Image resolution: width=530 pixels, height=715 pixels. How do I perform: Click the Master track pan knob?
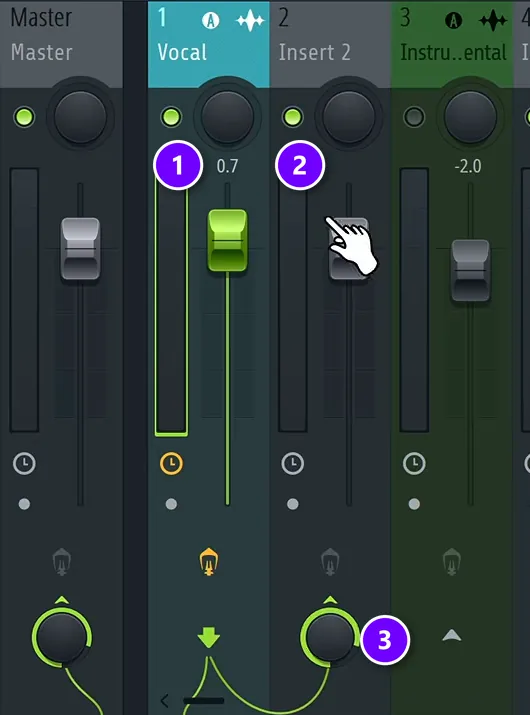pos(80,117)
